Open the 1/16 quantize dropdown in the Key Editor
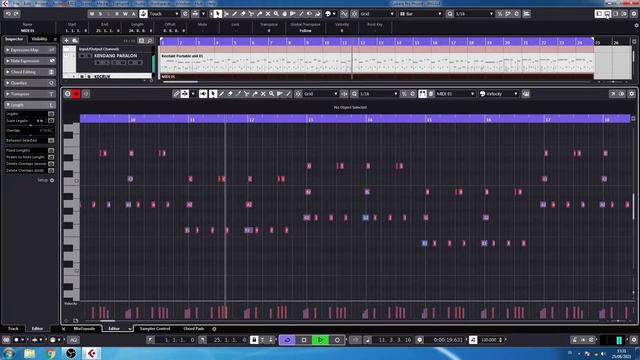 pyautogui.click(x=378, y=94)
